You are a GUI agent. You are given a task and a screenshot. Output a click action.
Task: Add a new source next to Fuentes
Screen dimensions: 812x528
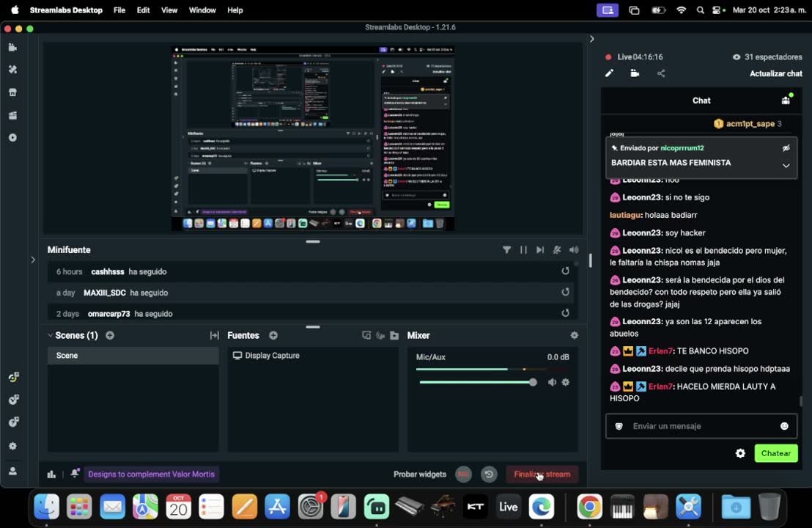click(273, 335)
